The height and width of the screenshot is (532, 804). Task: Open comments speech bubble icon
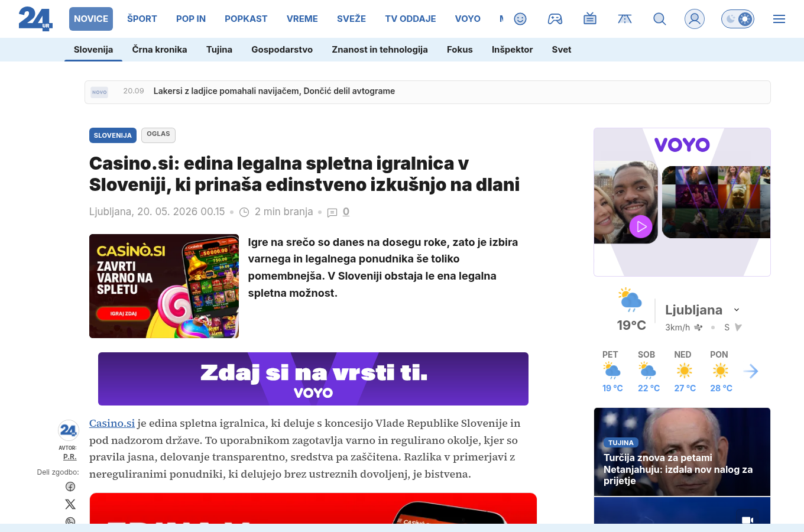click(332, 212)
